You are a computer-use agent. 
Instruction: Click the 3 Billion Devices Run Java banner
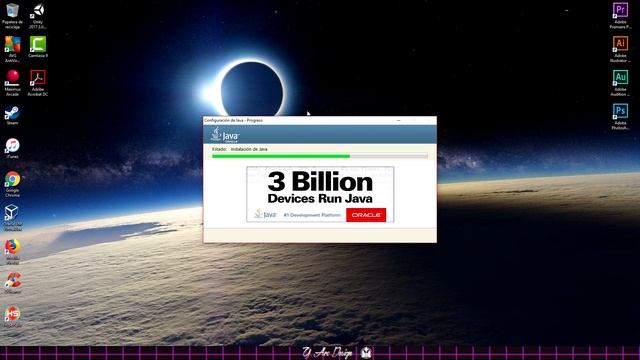pyautogui.click(x=320, y=194)
